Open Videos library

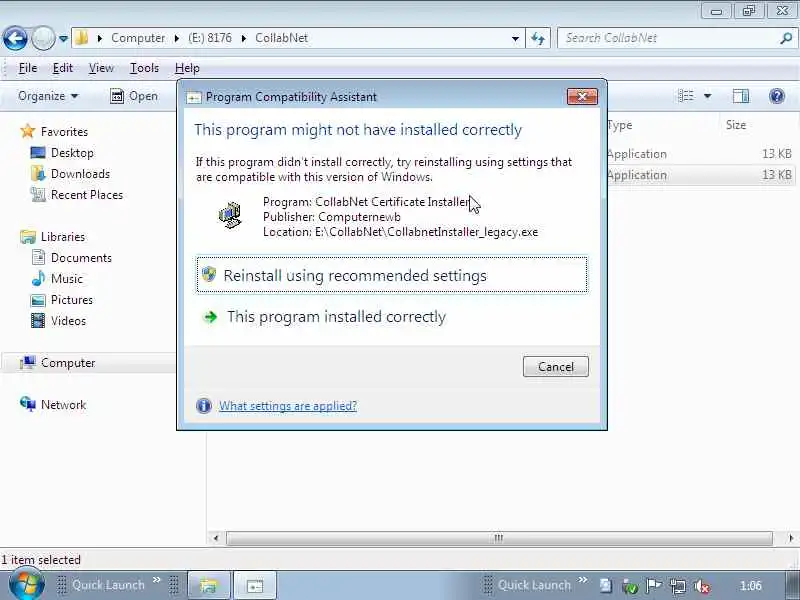(68, 320)
